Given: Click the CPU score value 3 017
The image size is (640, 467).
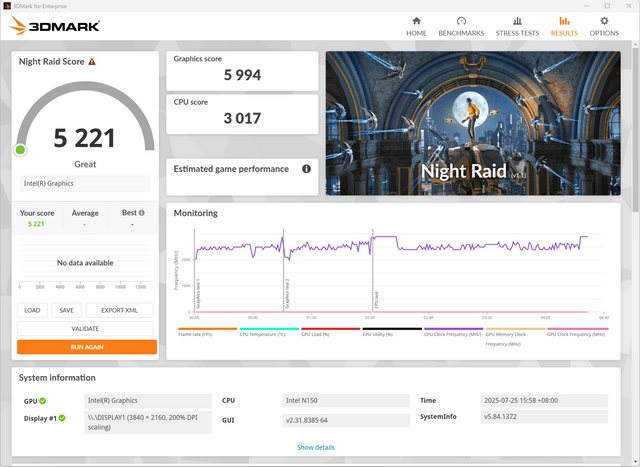Looking at the screenshot, I should 242,118.
